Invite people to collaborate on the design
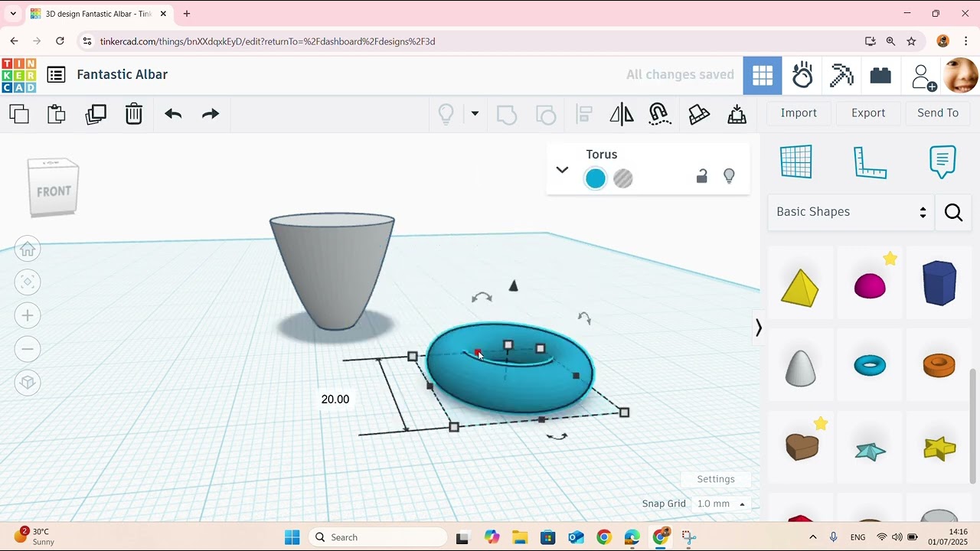 [923, 77]
